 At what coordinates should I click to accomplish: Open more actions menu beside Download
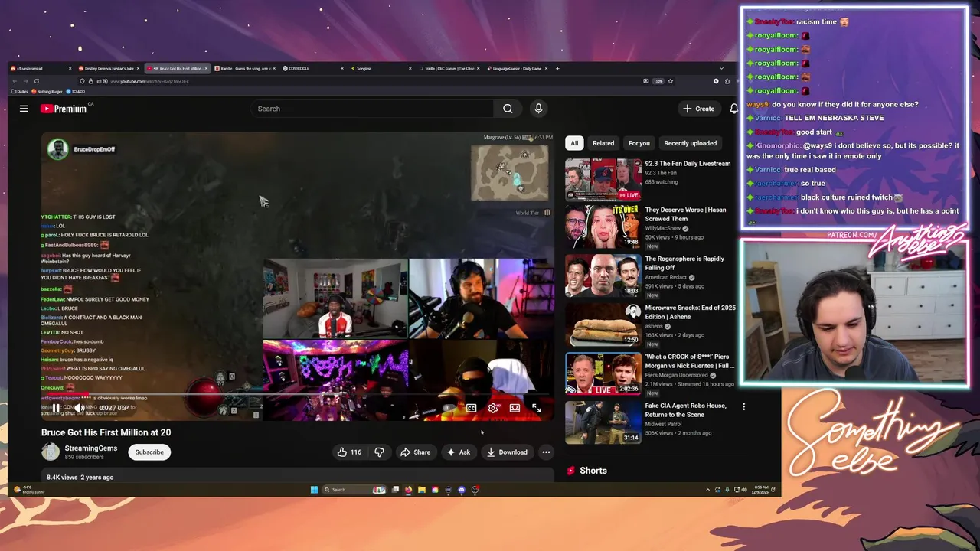546,452
